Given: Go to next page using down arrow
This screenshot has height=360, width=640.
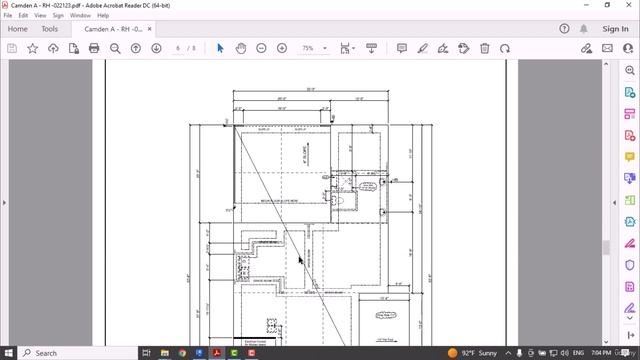Looking at the screenshot, I should coord(156,49).
